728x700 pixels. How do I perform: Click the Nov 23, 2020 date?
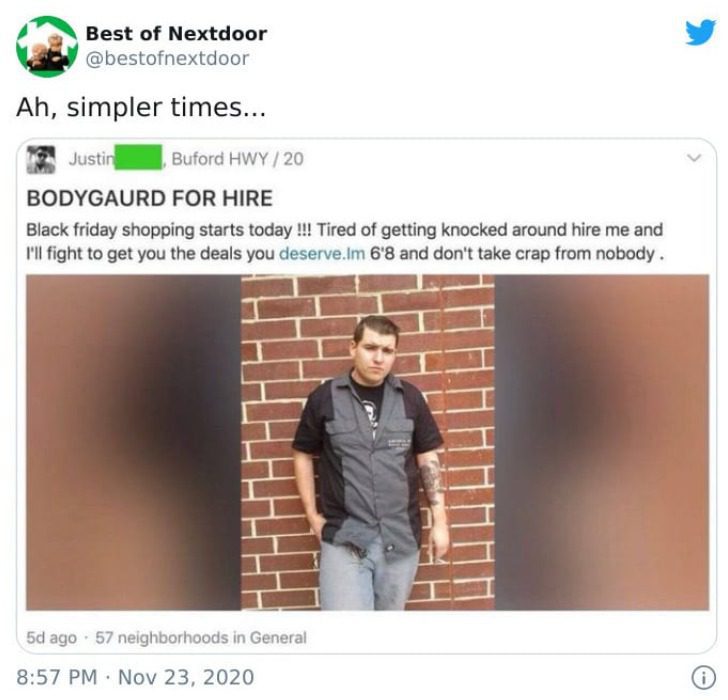coord(186,677)
